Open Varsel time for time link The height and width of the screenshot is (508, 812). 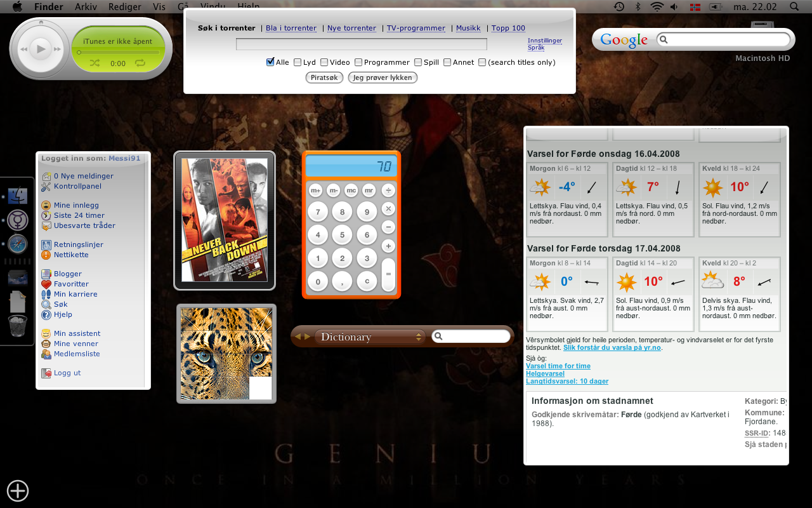pyautogui.click(x=558, y=366)
